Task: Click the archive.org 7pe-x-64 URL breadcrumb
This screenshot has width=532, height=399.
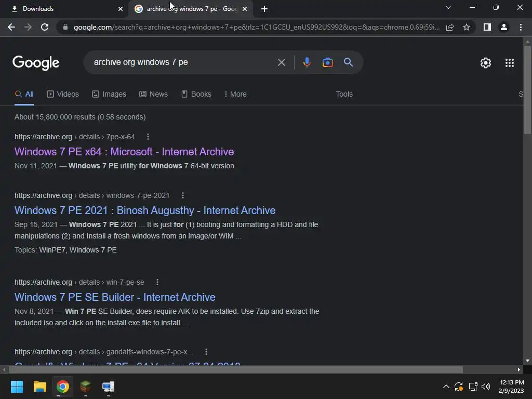Action: pos(75,137)
